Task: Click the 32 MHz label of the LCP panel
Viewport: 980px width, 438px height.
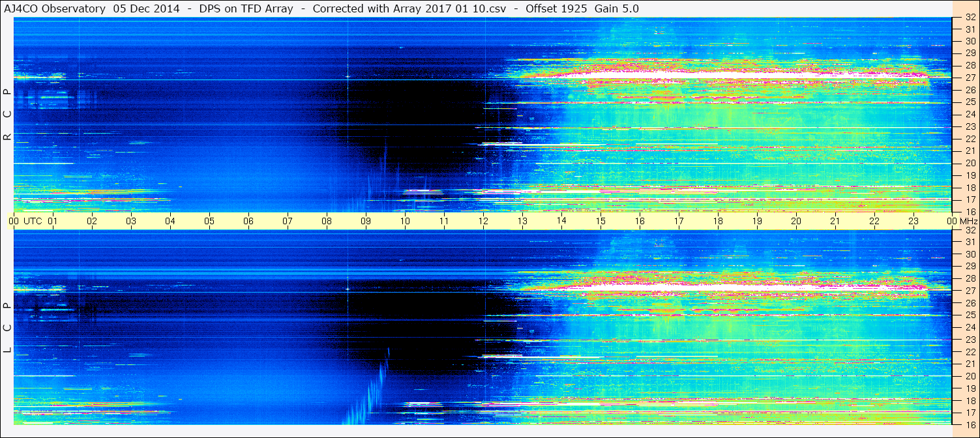Action: [x=970, y=230]
